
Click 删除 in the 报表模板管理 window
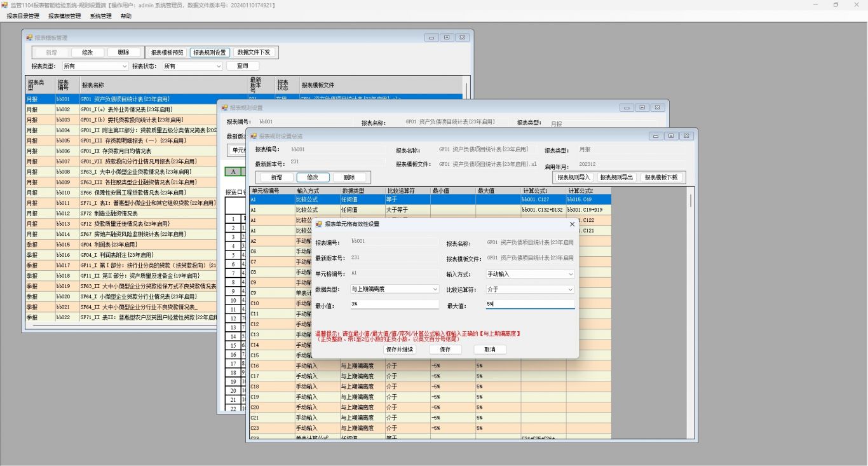123,53
